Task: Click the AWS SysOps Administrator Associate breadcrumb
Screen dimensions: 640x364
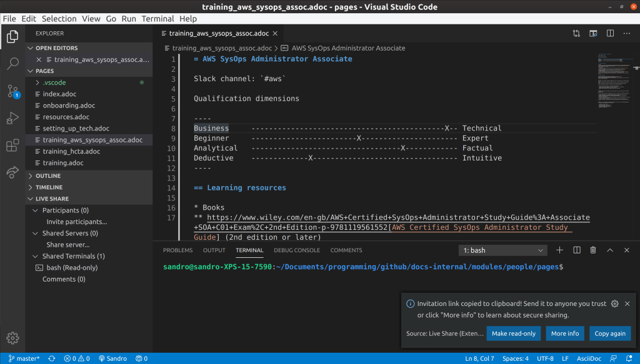Action: coord(348,48)
